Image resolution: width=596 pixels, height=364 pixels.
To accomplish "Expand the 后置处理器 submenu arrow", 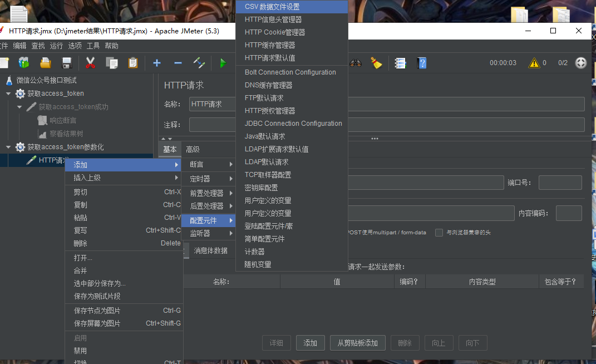I will 231,206.
